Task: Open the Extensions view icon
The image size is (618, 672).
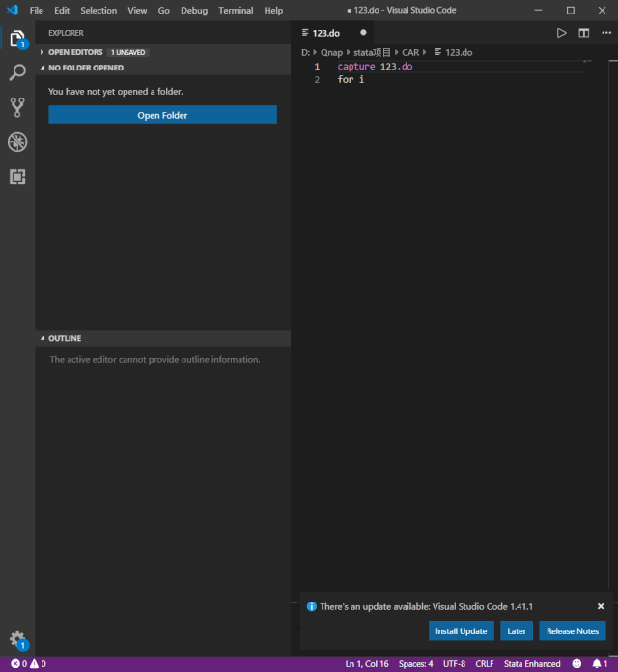Action: coord(17,177)
